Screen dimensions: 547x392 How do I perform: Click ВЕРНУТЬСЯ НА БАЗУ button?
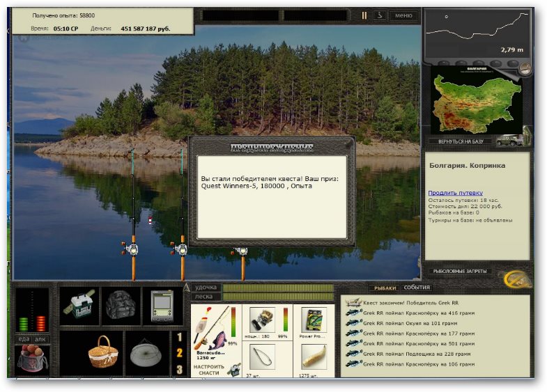pyautogui.click(x=461, y=141)
